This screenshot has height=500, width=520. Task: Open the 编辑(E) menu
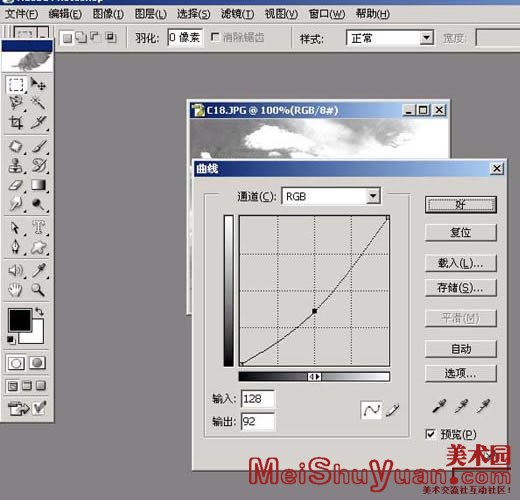65,14
